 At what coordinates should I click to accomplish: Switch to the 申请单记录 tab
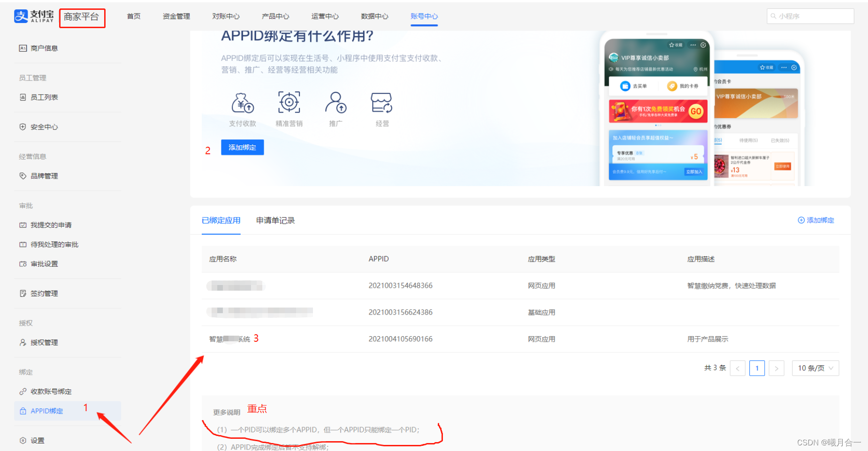click(x=275, y=220)
